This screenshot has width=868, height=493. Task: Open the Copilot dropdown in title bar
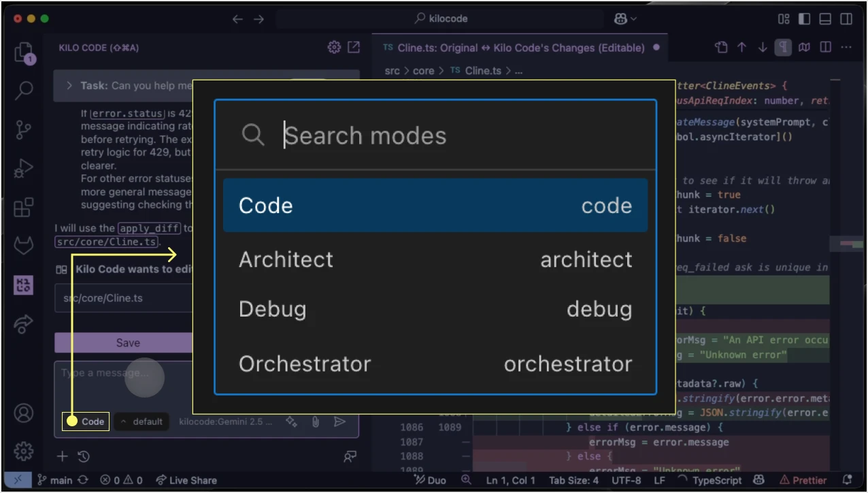(625, 19)
